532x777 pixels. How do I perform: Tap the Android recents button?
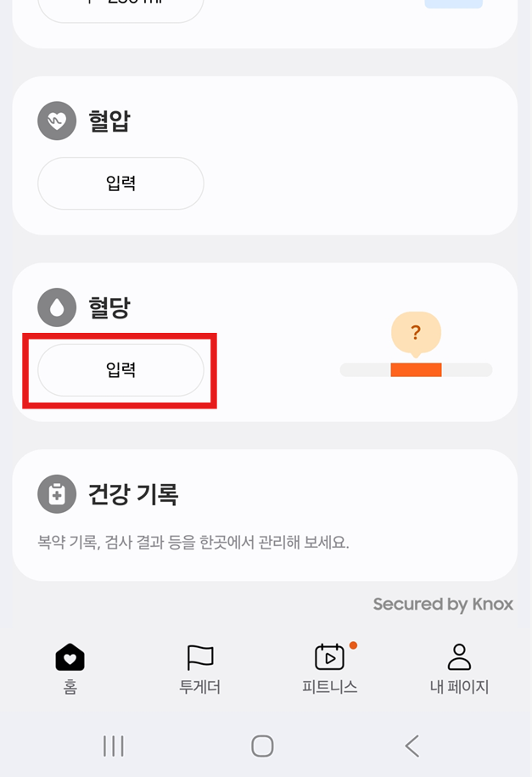pyautogui.click(x=113, y=746)
